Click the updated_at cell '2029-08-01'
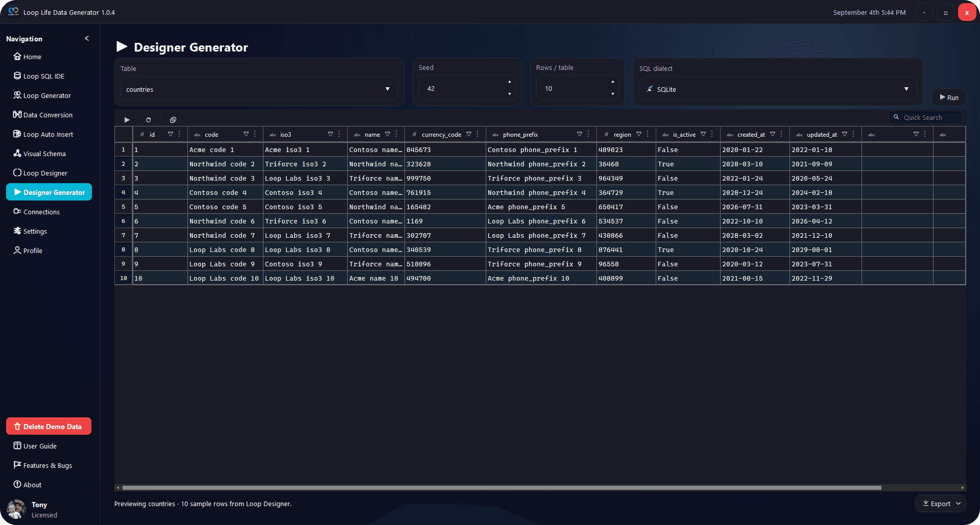980x525 pixels. coord(825,249)
